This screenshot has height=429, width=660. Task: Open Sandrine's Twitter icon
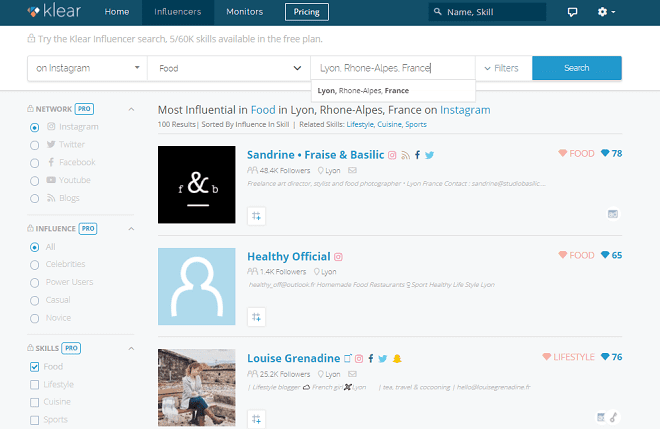(429, 155)
